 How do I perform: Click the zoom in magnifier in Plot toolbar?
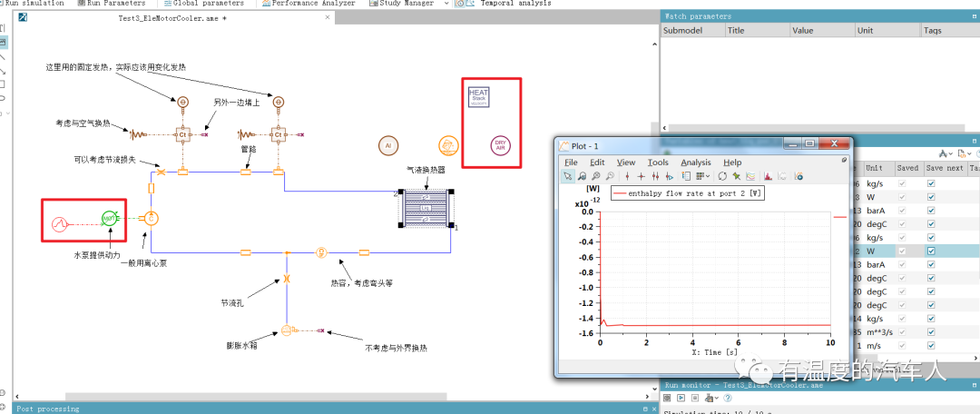pos(596,176)
